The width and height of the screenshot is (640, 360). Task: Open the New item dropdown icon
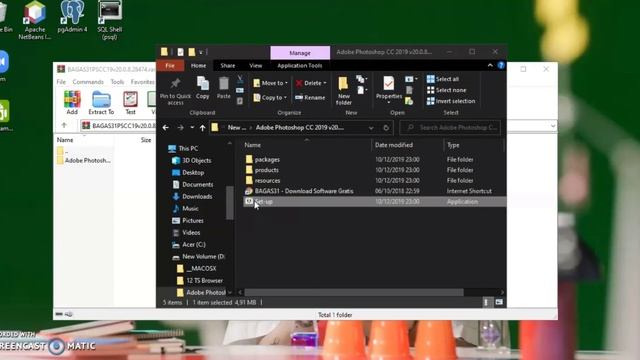pyautogui.click(x=361, y=79)
